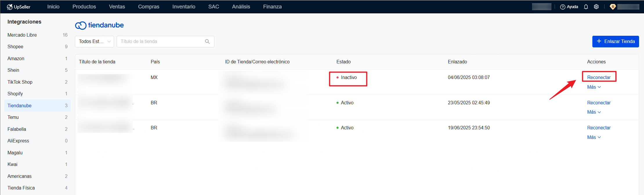
Task: Open the notifications bell
Action: point(586,7)
